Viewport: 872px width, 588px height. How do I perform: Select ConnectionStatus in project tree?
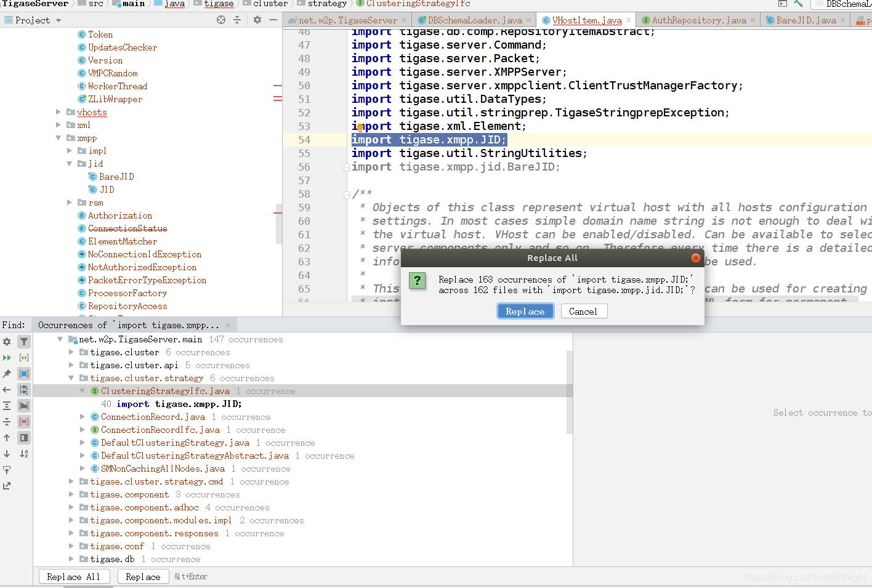click(x=127, y=228)
